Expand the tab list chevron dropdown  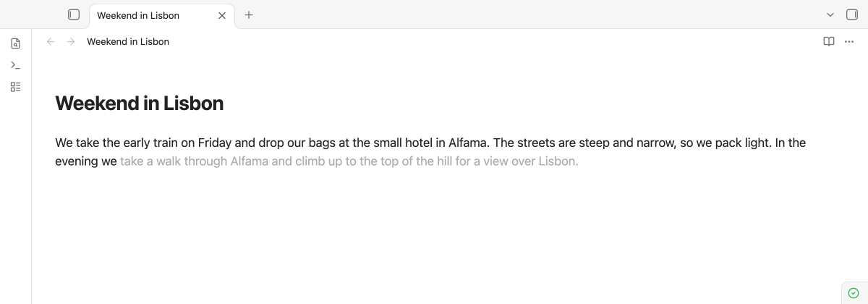pos(830,14)
